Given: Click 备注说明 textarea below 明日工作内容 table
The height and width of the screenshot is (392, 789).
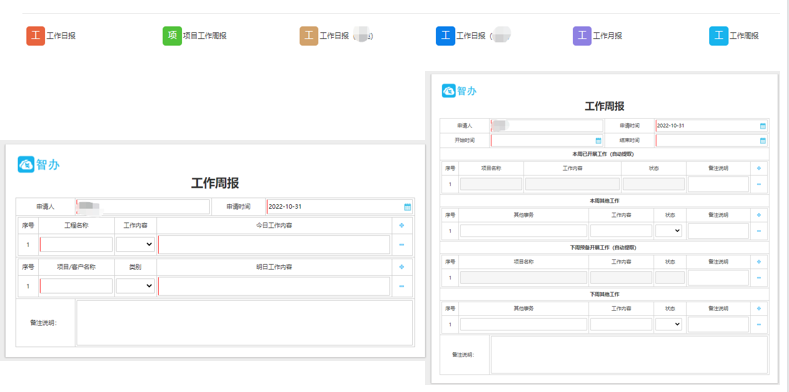Looking at the screenshot, I should [x=245, y=323].
